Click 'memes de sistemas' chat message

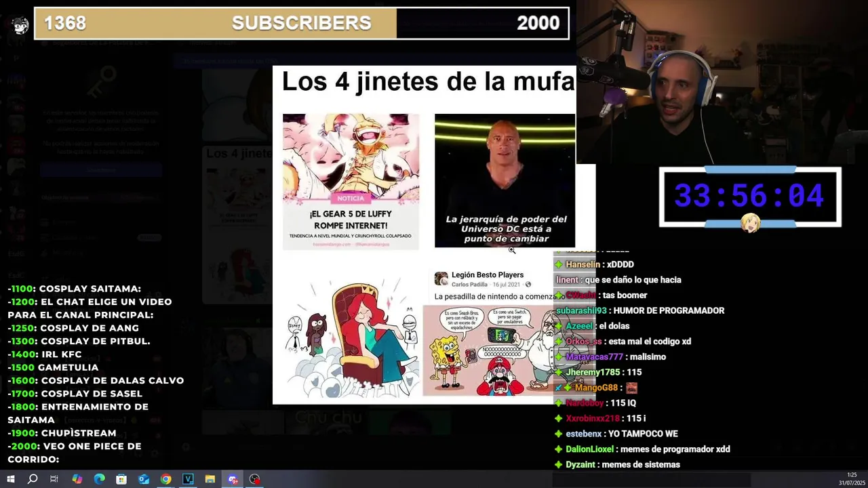[641, 465]
